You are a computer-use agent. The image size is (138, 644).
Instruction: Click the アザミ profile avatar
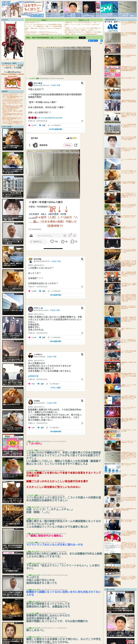pyautogui.click(x=31, y=309)
